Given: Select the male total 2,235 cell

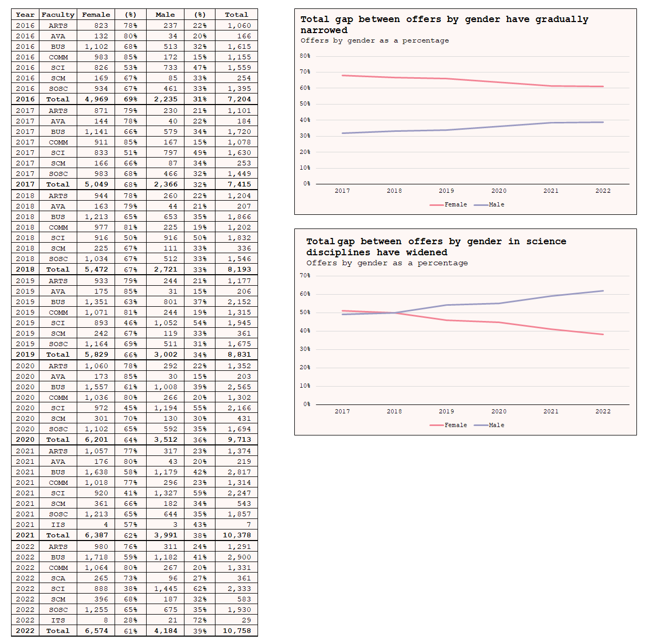Looking at the screenshot, I should pyautogui.click(x=165, y=99).
